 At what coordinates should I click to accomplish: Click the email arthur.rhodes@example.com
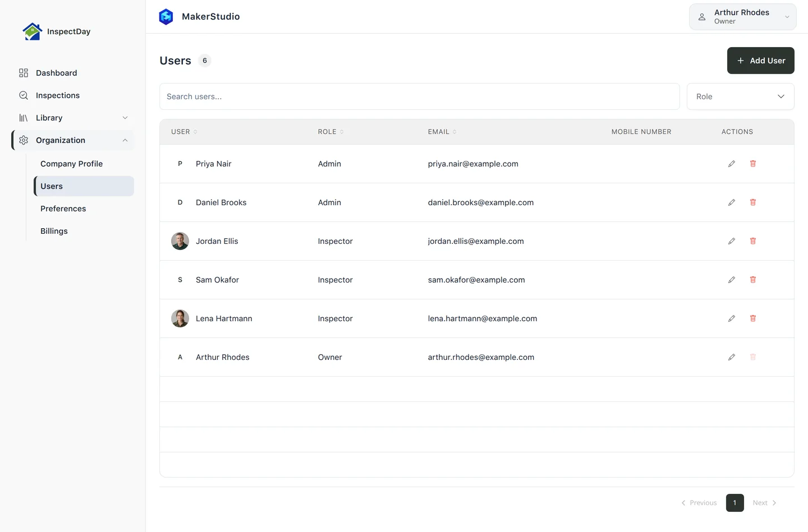point(481,357)
